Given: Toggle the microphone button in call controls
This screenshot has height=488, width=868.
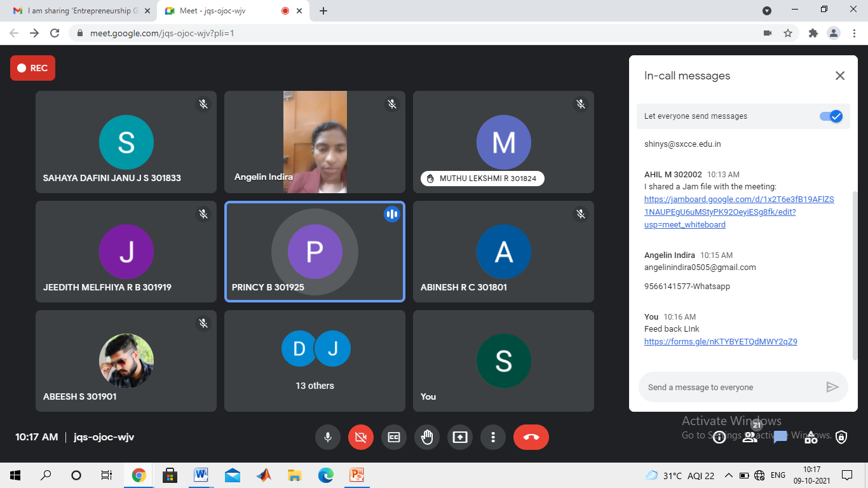Looking at the screenshot, I should (x=328, y=437).
